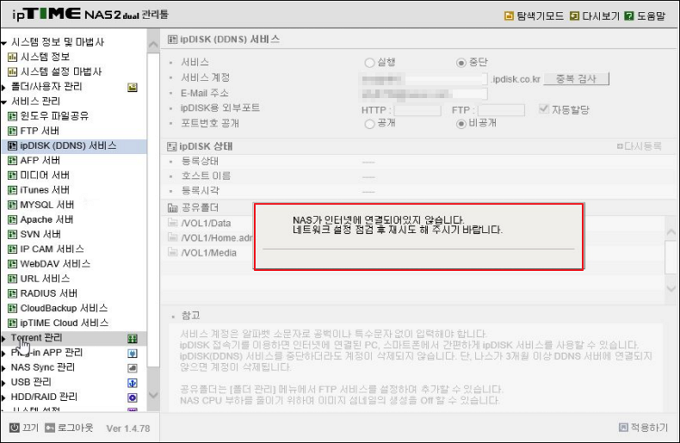Viewport: 680px width, 443px height.
Task: Click the FTP port input field
Action: [501, 110]
